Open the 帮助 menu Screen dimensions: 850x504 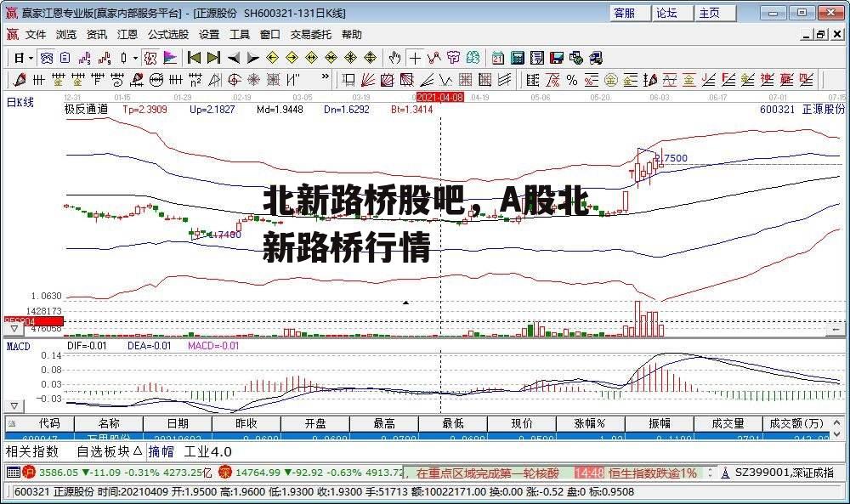click(351, 35)
